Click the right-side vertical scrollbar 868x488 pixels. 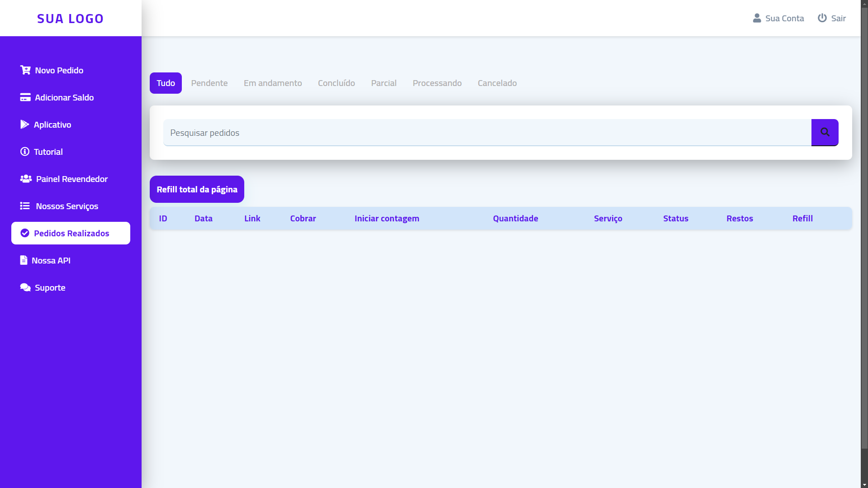[x=864, y=244]
